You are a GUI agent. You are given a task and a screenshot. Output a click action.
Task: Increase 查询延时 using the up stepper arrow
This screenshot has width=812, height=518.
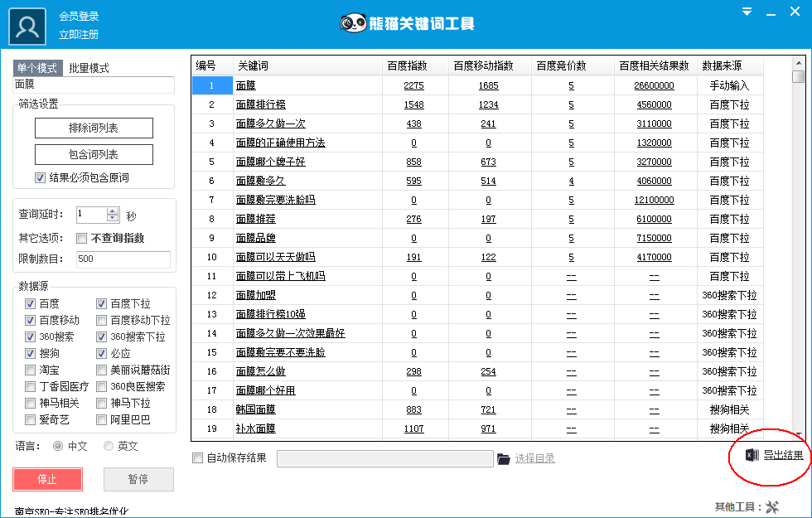(113, 209)
